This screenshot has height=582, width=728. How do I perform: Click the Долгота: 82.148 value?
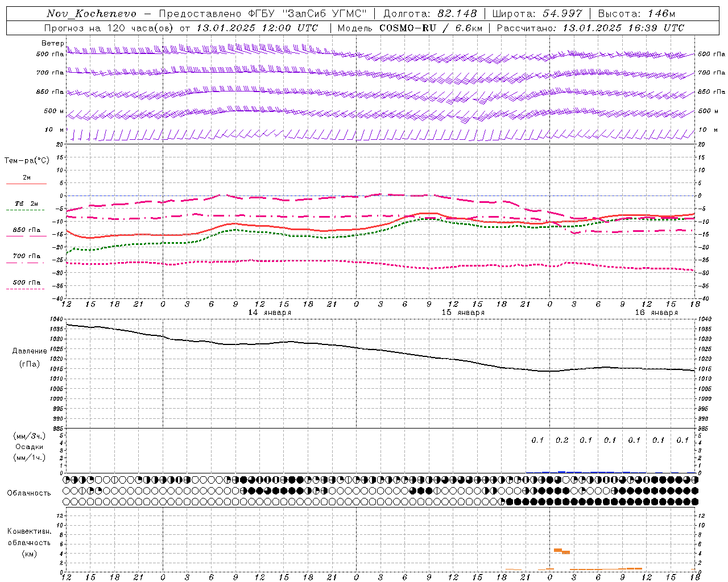(430, 14)
